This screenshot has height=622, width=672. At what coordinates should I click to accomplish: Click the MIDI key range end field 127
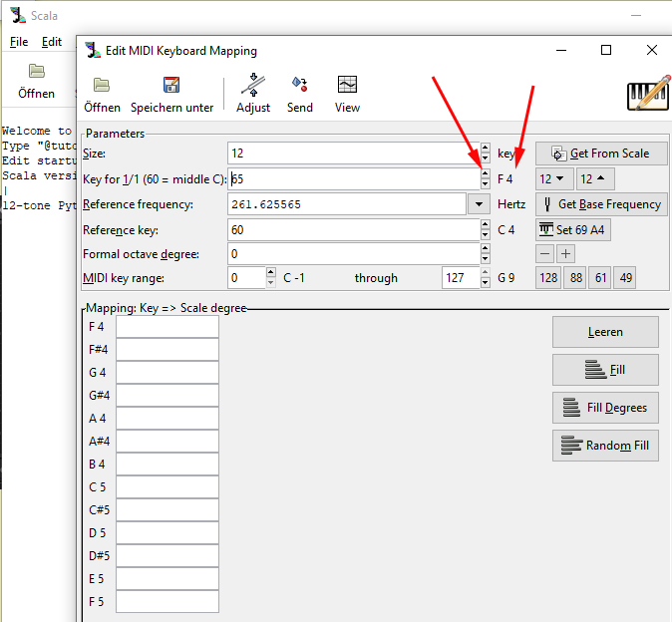click(x=461, y=278)
